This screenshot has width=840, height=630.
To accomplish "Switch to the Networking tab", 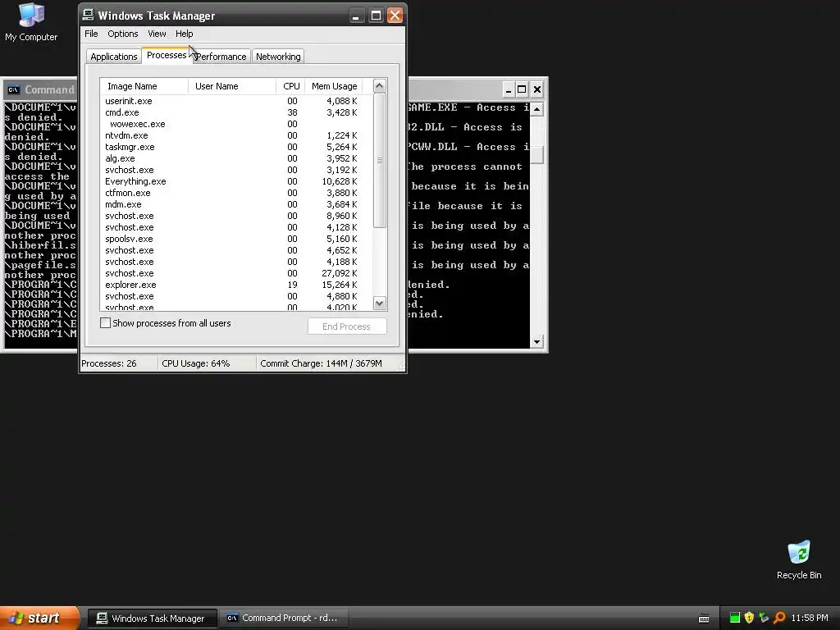I will [x=278, y=57].
